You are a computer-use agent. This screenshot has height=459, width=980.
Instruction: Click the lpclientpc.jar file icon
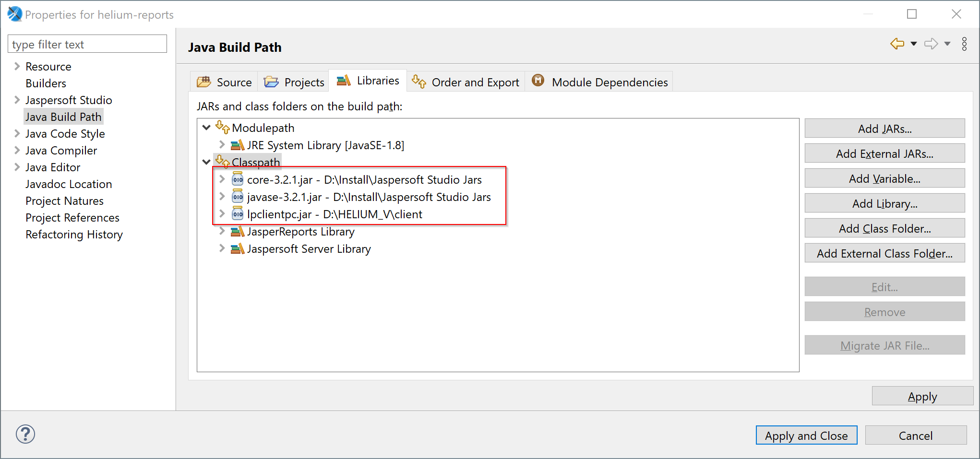[238, 214]
